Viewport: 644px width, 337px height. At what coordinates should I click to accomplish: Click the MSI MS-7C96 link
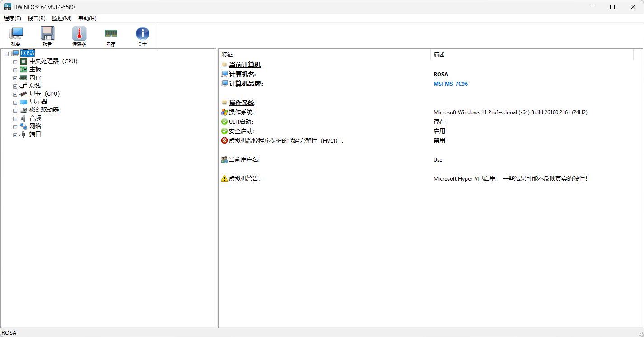point(450,84)
